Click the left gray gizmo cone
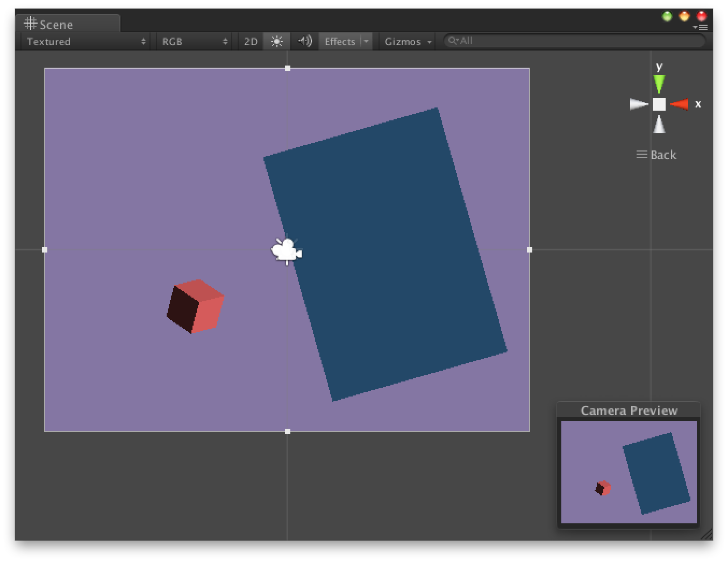This screenshot has height=562, width=728. pos(639,104)
